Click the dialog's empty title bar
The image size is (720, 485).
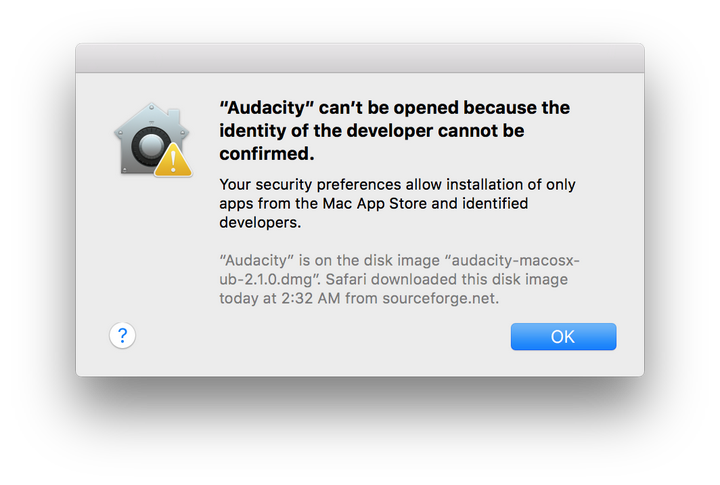(x=360, y=58)
